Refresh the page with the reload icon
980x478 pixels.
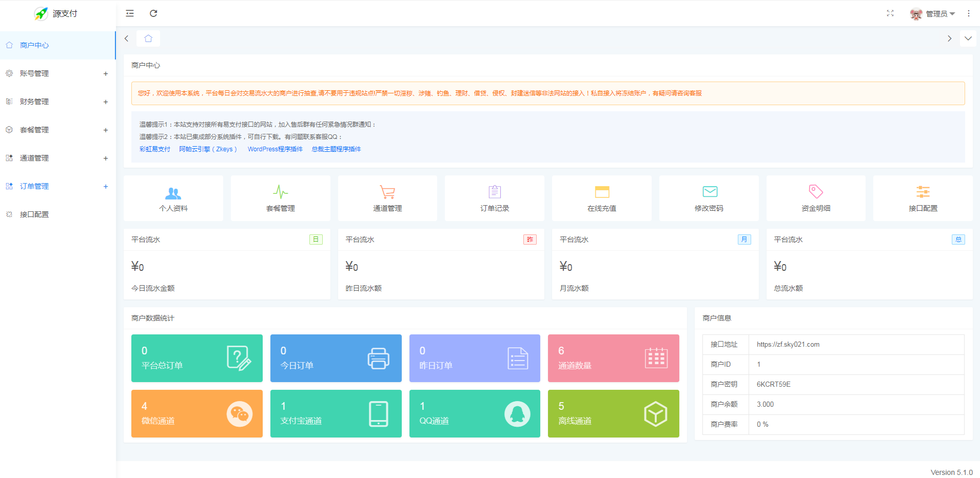tap(153, 13)
